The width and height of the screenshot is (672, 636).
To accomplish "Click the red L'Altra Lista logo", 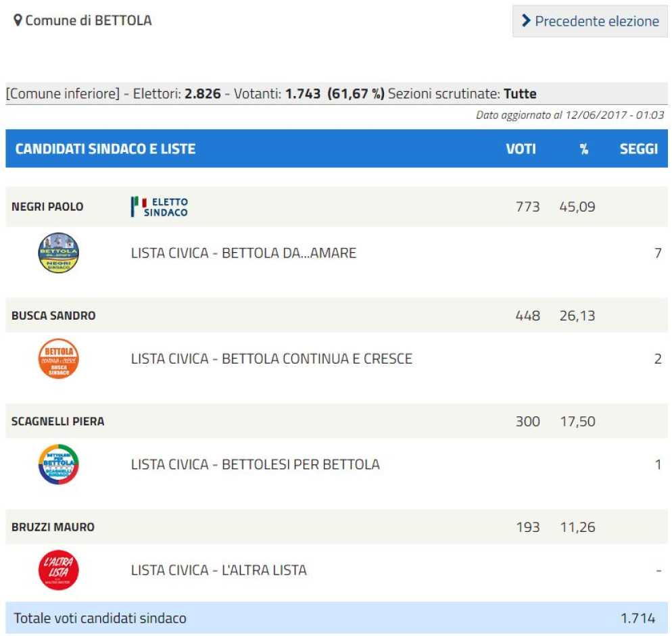I will [58, 570].
